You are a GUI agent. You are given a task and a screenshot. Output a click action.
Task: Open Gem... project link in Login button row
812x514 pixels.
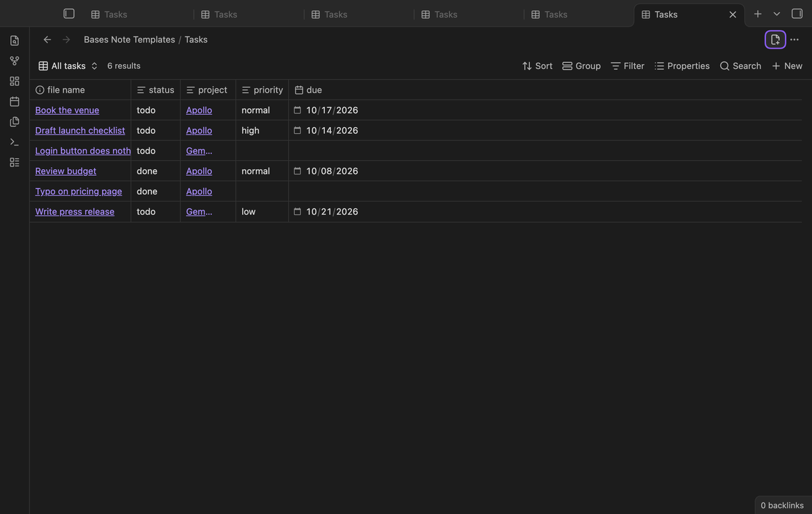pos(199,150)
